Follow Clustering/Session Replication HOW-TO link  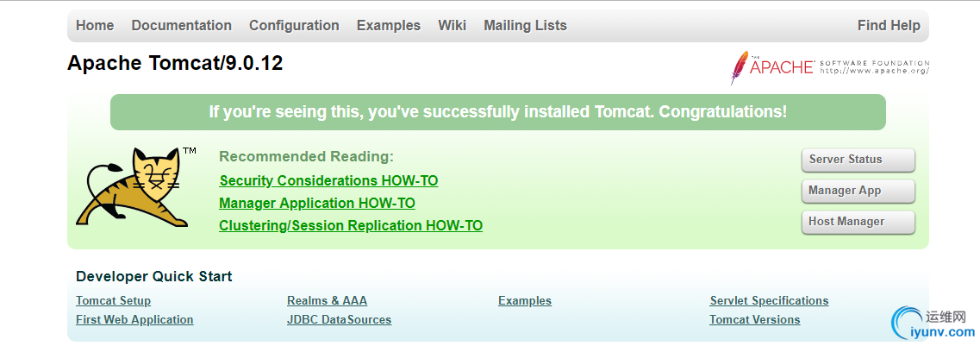pos(351,226)
